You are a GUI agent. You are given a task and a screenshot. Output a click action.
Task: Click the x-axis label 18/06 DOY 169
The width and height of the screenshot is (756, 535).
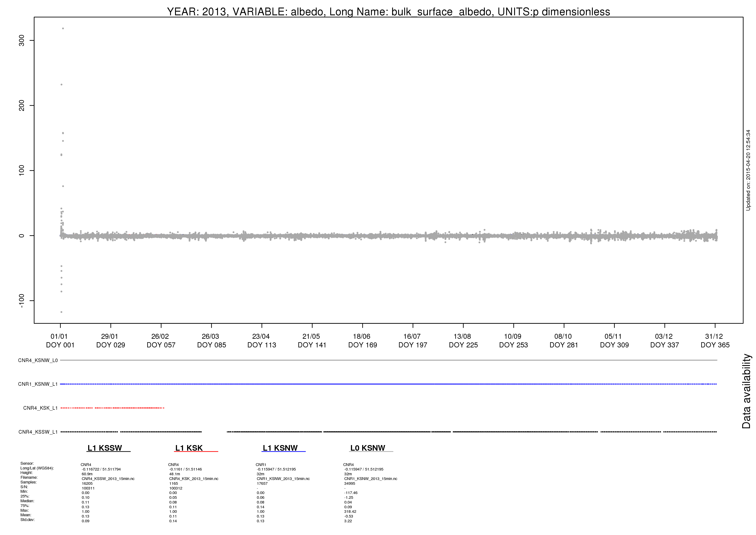(362, 340)
